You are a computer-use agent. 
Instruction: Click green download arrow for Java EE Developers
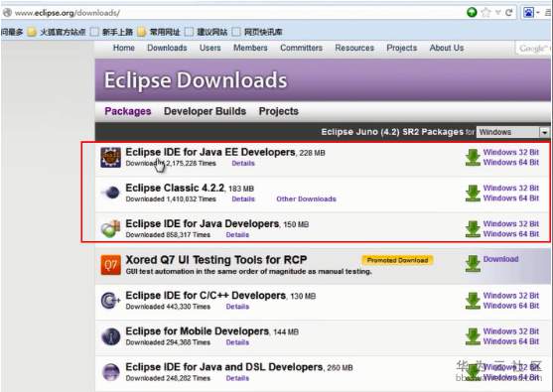[473, 157]
